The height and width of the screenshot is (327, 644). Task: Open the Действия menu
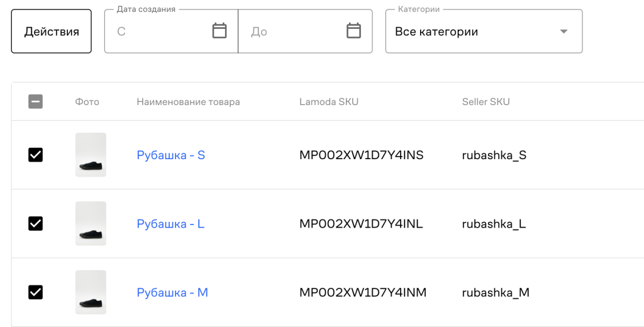click(52, 31)
